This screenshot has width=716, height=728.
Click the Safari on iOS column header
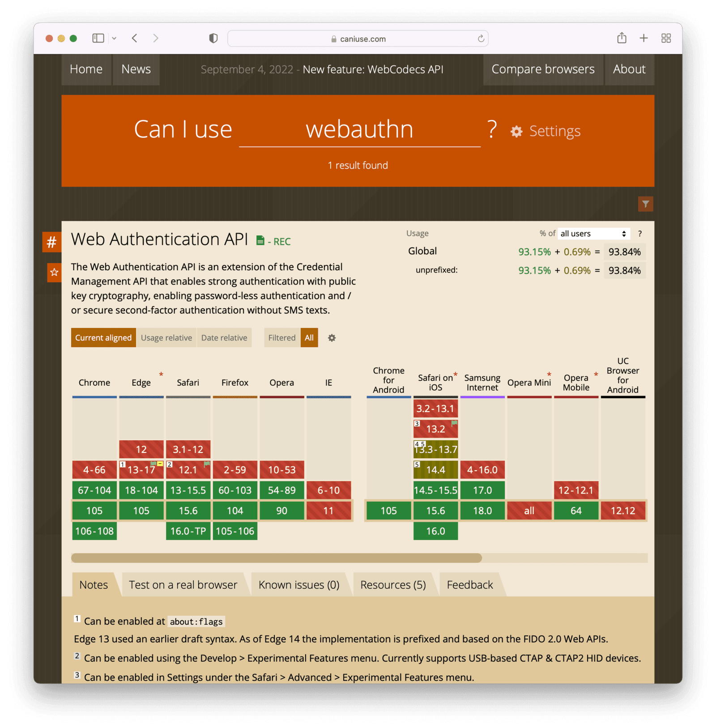pyautogui.click(x=435, y=383)
